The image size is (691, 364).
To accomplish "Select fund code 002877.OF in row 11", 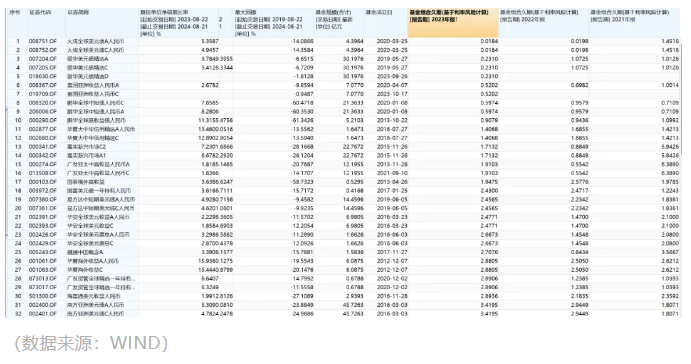I will click(x=43, y=129).
